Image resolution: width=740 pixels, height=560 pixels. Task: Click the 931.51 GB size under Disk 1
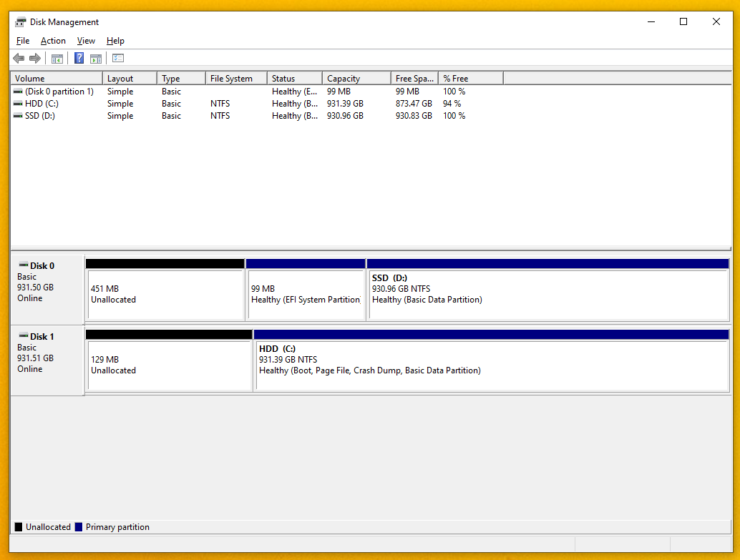pyautogui.click(x=35, y=358)
